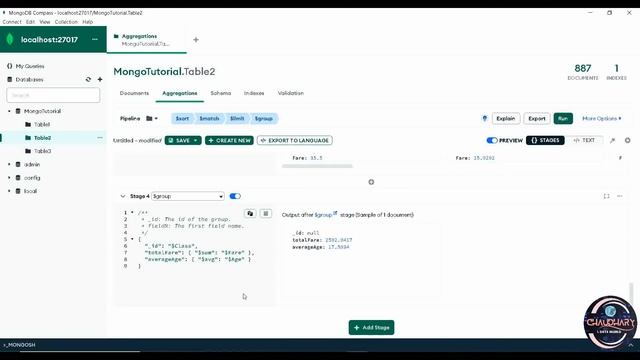This screenshot has width=640, height=360.
Task: Click the vertical scrollbar of stages area
Action: tap(631, 294)
